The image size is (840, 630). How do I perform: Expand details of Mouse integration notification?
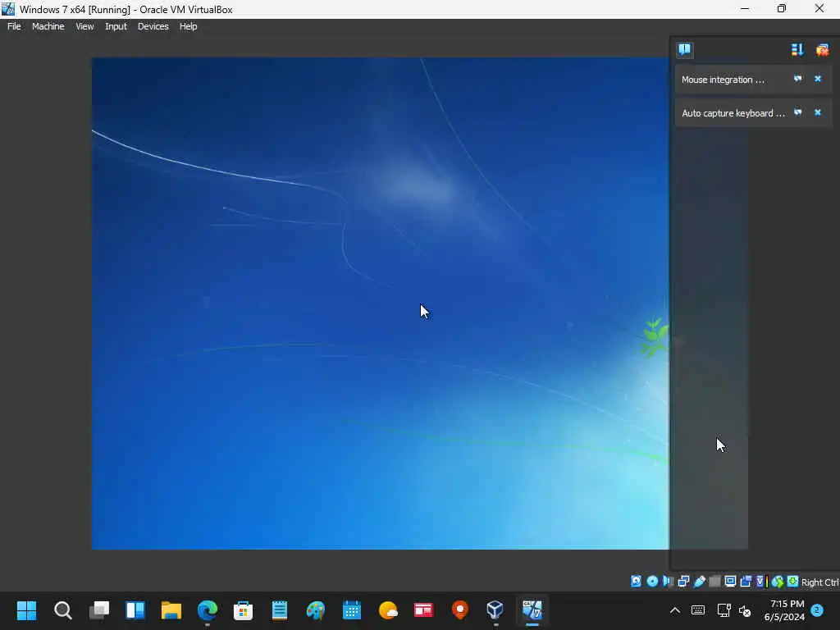tap(797, 79)
